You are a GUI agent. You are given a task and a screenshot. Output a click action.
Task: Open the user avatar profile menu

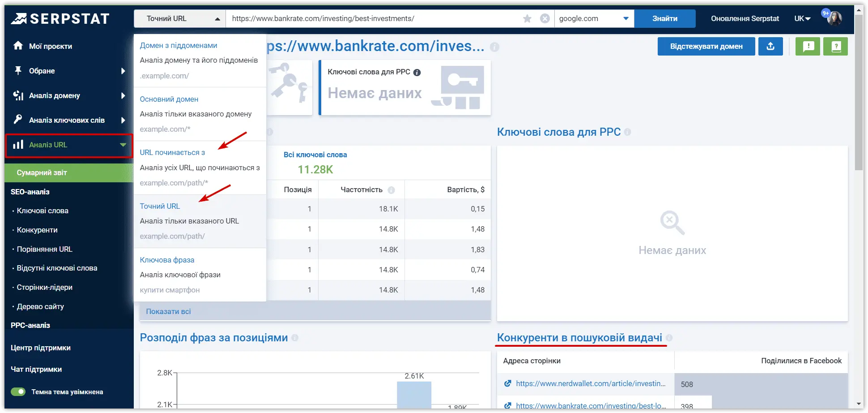point(834,18)
